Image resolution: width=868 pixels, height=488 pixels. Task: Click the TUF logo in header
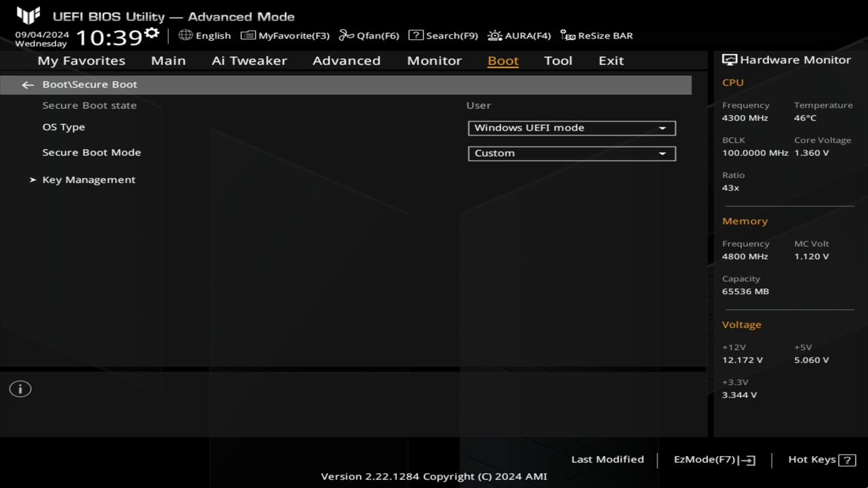[x=28, y=15]
